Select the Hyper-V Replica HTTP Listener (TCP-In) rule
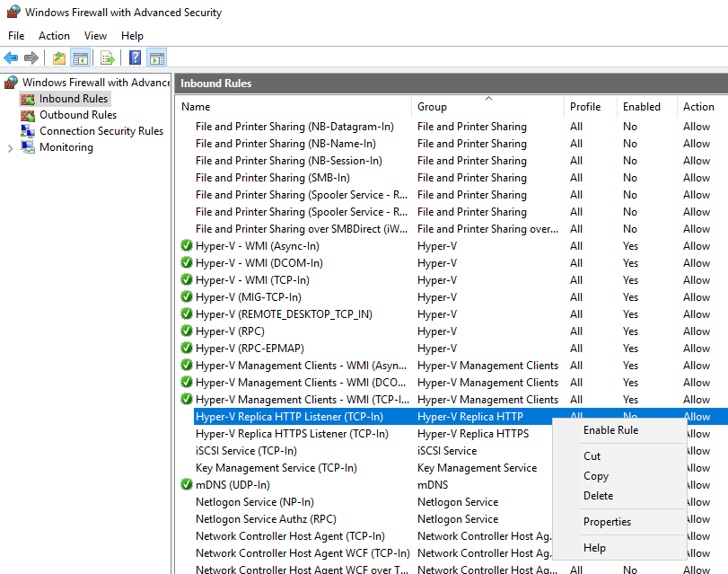The height and width of the screenshot is (574, 728). pos(289,417)
